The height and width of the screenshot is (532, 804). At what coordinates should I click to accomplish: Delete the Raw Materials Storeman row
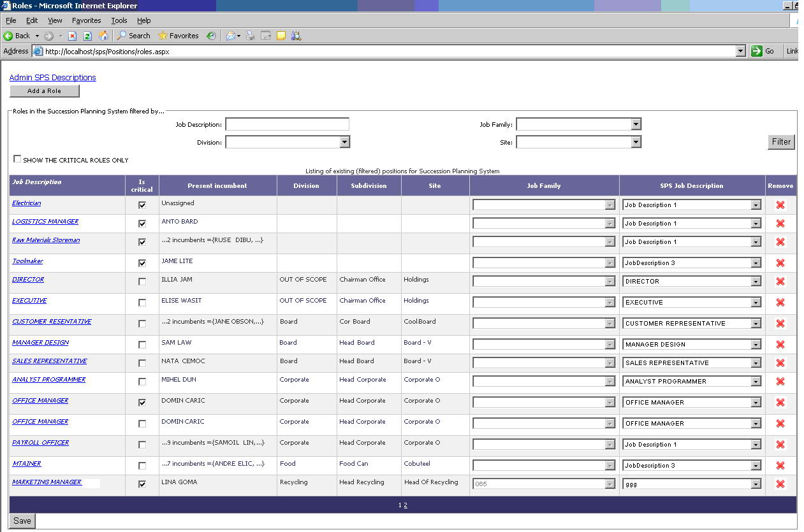click(780, 241)
